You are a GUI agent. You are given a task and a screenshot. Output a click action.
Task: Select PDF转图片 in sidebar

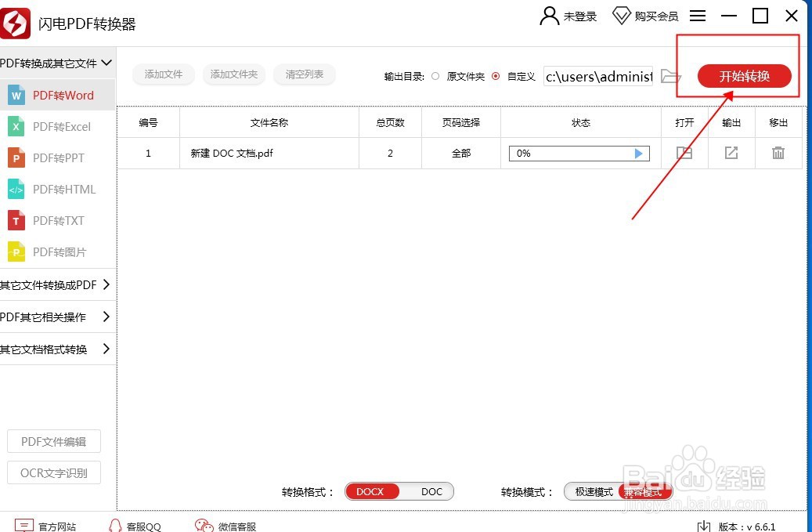57,252
